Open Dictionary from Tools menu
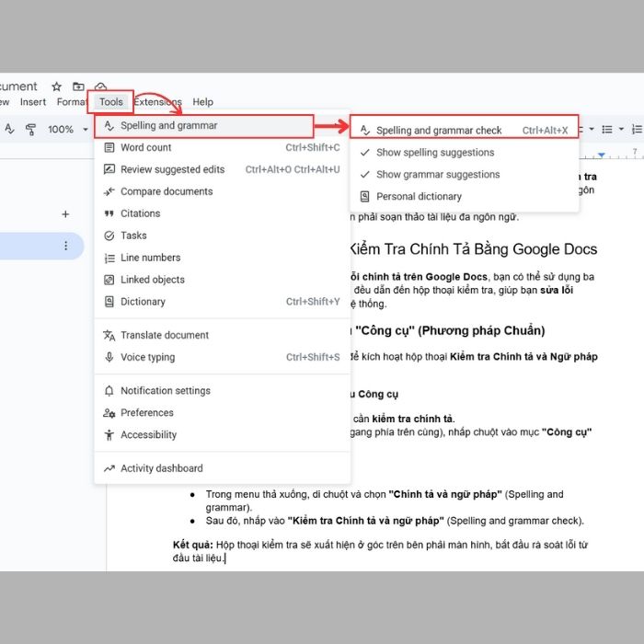This screenshot has height=644, width=644. [222, 302]
